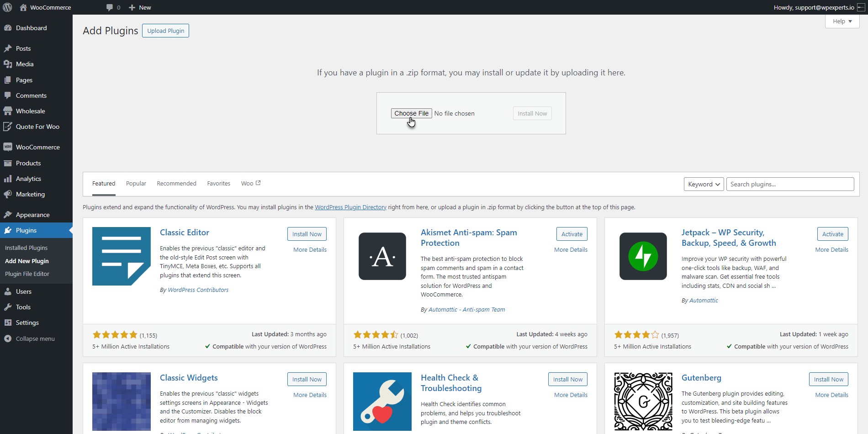Click the Akismet plugin logo thumbnail
This screenshot has width=868, height=434.
pos(382,256)
